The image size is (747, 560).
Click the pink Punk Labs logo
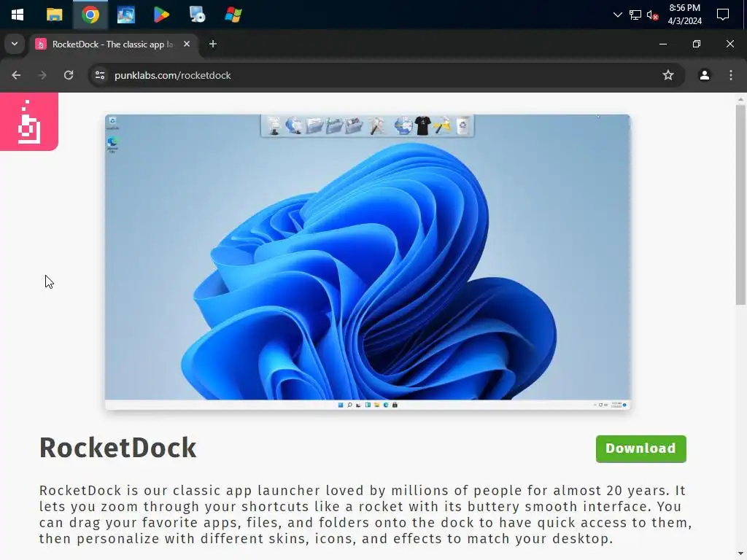pyautogui.click(x=29, y=122)
